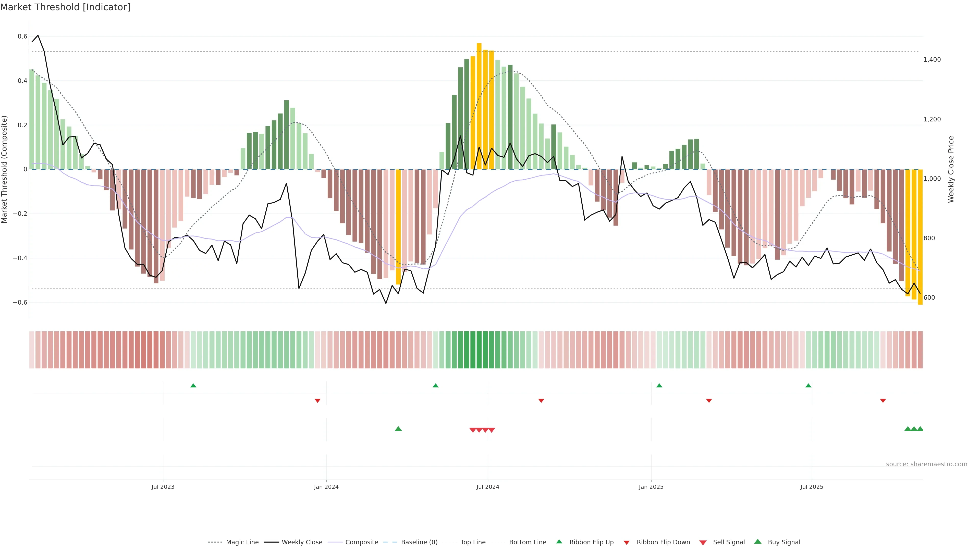Click the Market Threshold [Indicator] chart title
The image size is (980, 551).
pos(65,7)
